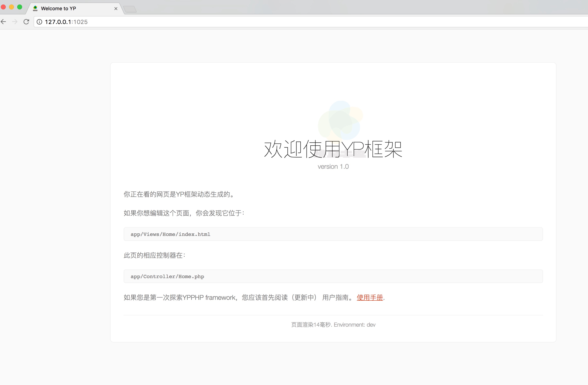Click the yellow macOS minimize window button
This screenshot has height=385, width=588.
tap(11, 7)
